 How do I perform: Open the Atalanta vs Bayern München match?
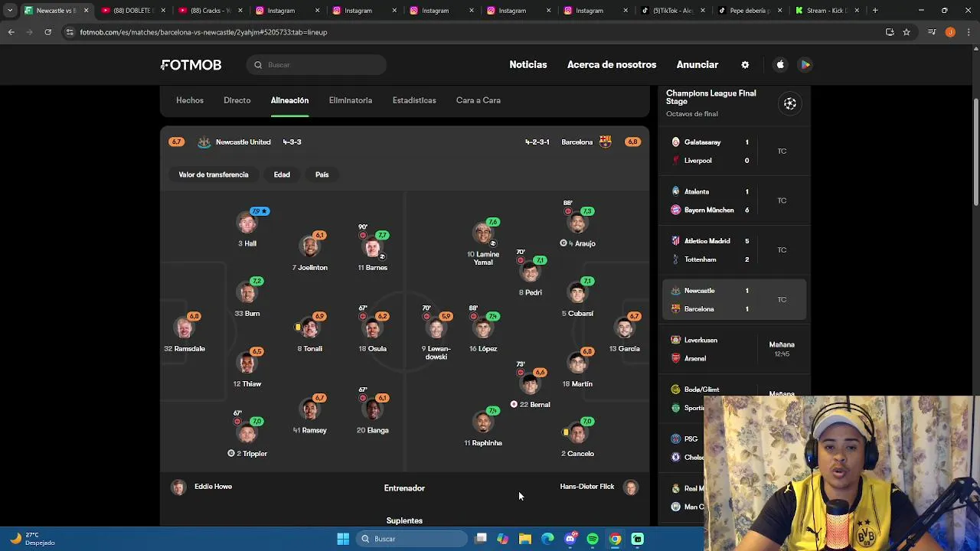(x=735, y=201)
